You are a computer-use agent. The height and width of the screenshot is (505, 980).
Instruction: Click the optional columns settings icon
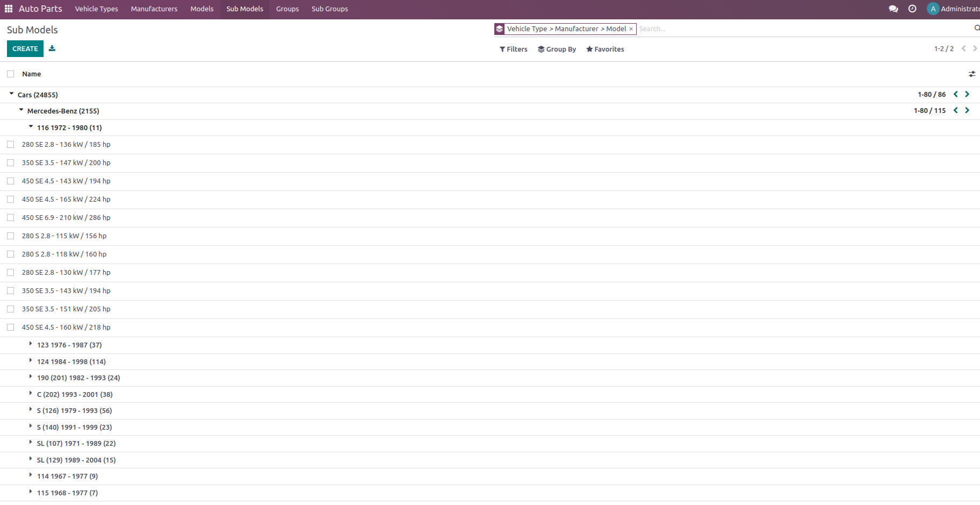pyautogui.click(x=972, y=74)
